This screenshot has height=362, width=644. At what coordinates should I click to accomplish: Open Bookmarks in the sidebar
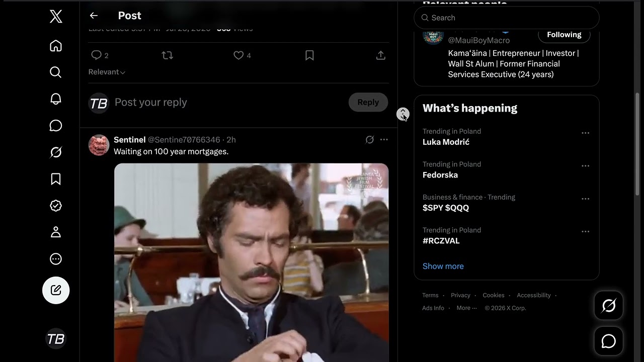56,179
